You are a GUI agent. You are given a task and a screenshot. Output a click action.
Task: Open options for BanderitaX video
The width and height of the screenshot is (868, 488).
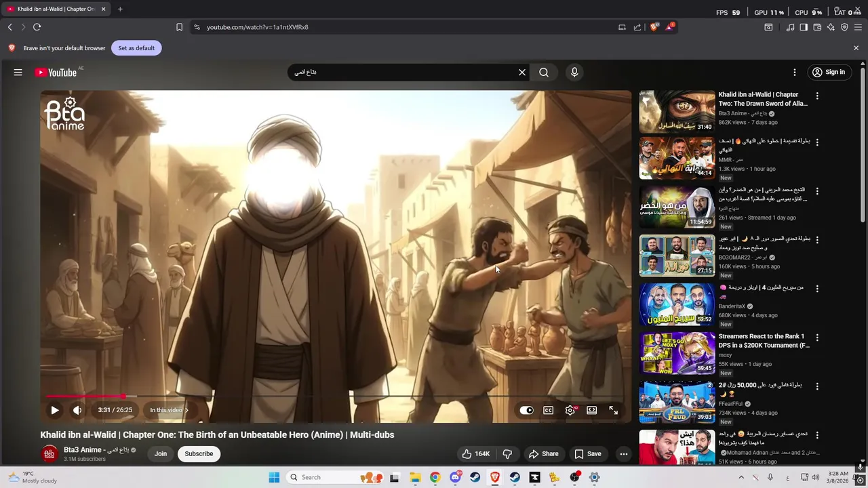click(817, 289)
